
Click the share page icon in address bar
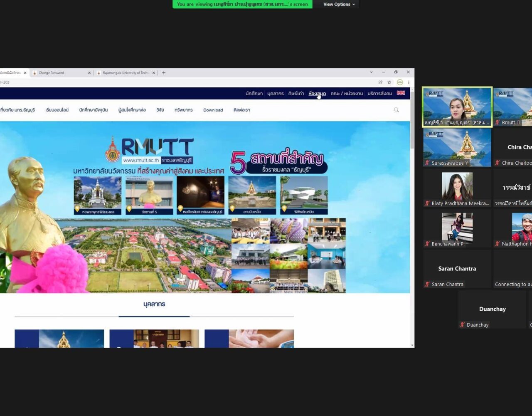380,82
